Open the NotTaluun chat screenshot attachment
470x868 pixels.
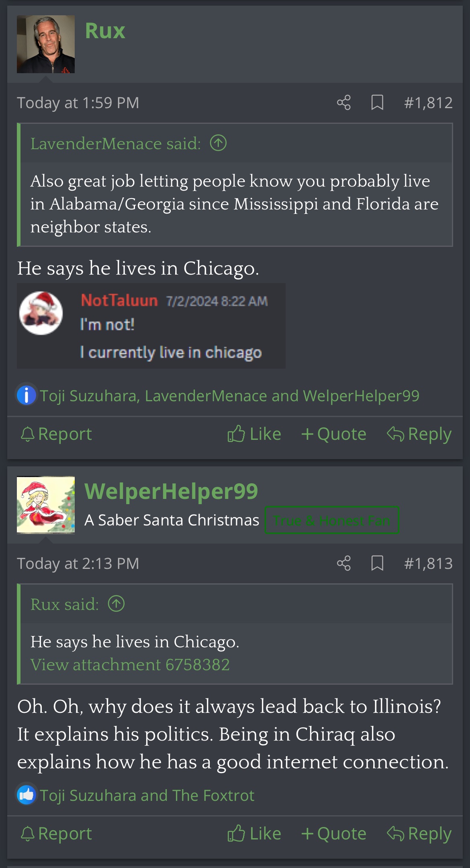(151, 326)
